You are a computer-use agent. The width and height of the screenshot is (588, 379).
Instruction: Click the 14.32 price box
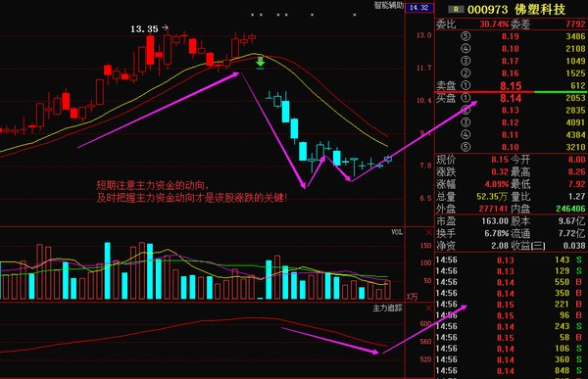[419, 8]
